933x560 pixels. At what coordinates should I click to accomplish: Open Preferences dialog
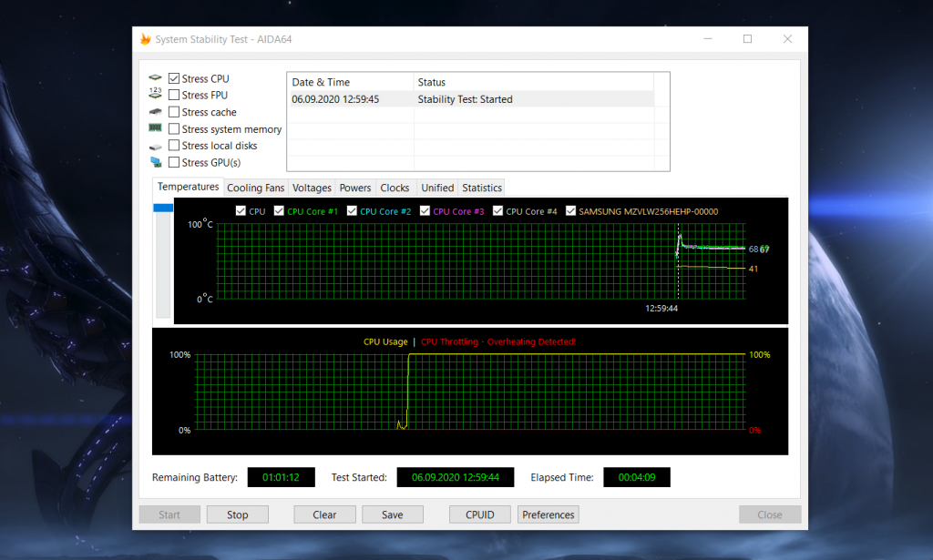coord(548,514)
